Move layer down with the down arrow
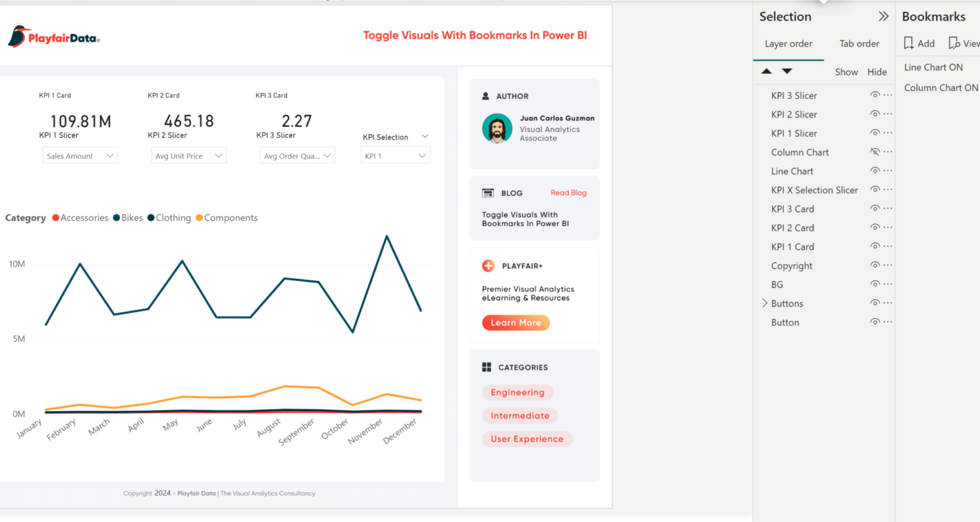Image resolution: width=980 pixels, height=522 pixels. coord(787,71)
